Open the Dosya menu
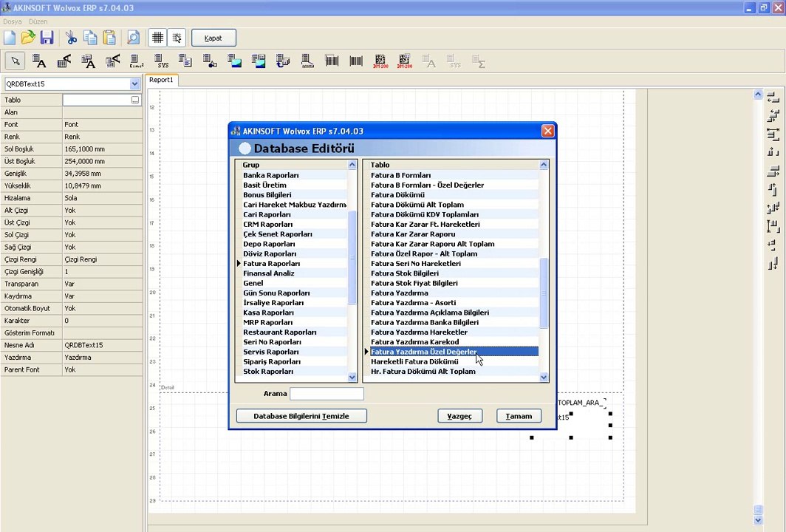Image resolution: width=786 pixels, height=532 pixels. 13,21
